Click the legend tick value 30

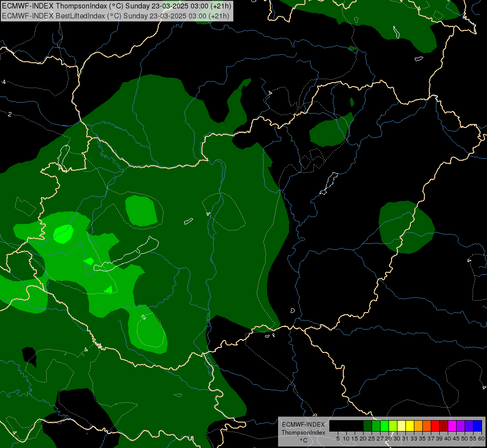tap(397, 439)
